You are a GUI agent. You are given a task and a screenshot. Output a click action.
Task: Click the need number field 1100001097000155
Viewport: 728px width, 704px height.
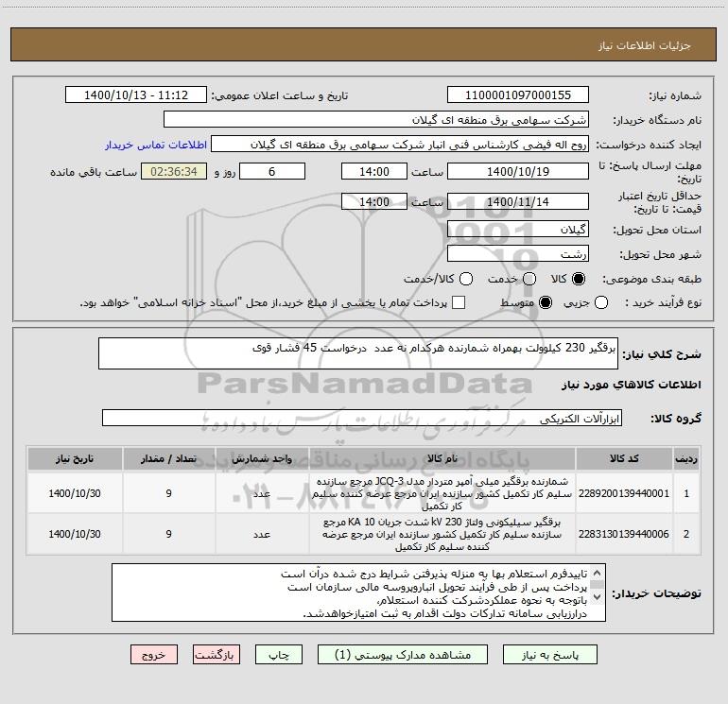point(518,94)
